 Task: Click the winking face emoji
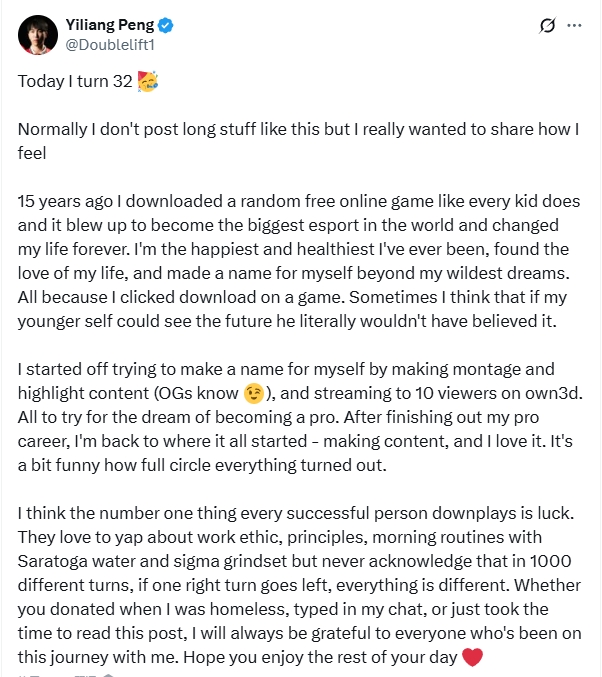coord(253,393)
